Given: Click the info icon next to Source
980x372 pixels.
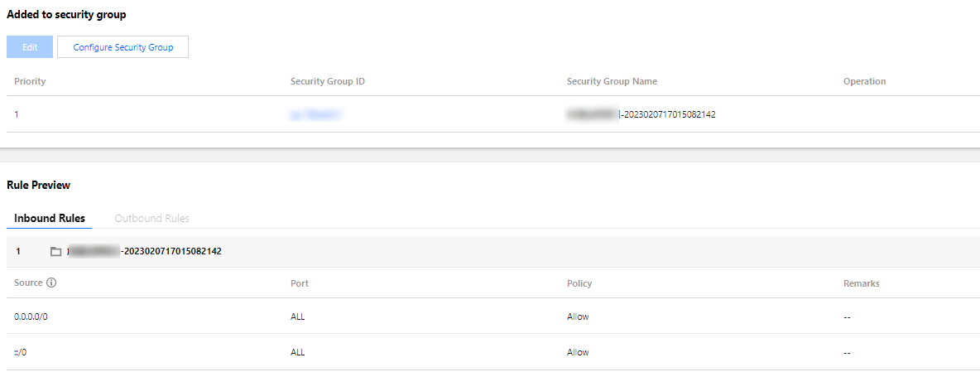Looking at the screenshot, I should (51, 283).
